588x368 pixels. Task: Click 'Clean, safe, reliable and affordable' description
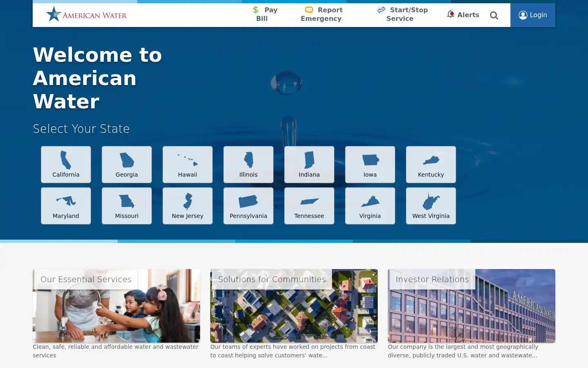click(116, 351)
